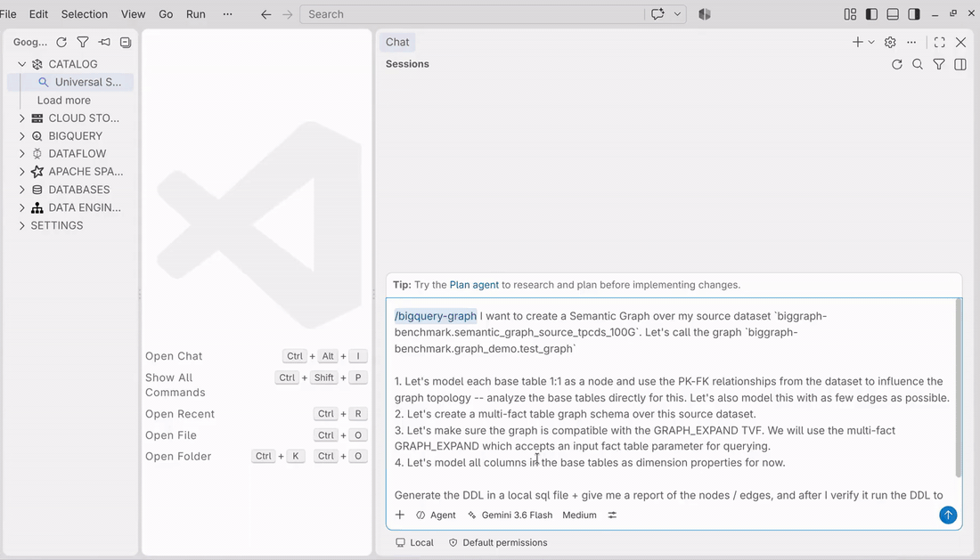980x560 pixels.
Task: Expand the DATABASES section
Action: pos(22,189)
